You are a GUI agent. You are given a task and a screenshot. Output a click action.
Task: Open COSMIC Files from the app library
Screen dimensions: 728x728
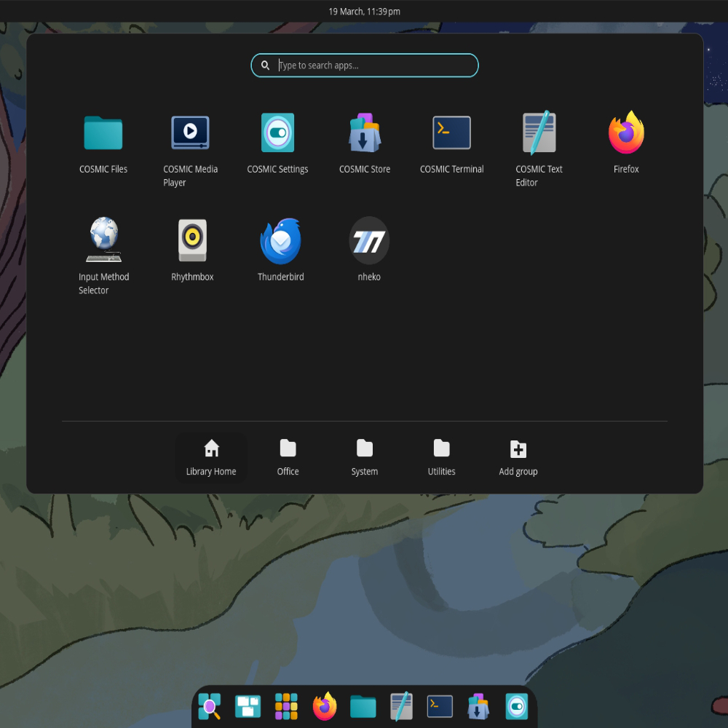103,144
